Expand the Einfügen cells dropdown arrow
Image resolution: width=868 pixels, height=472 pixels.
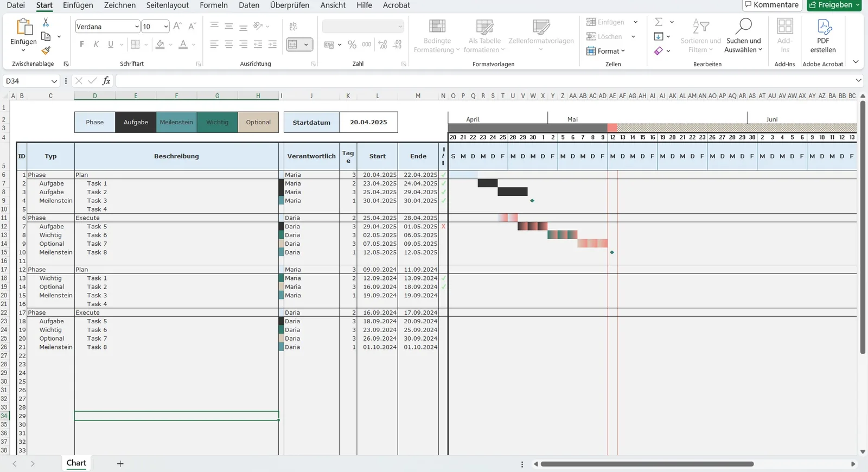[x=636, y=22]
